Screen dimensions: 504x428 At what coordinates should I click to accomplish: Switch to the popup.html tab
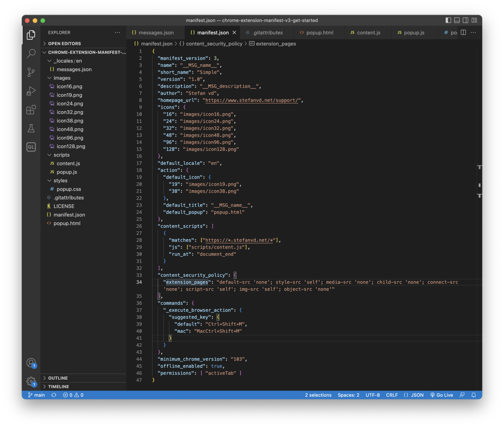[x=319, y=33]
